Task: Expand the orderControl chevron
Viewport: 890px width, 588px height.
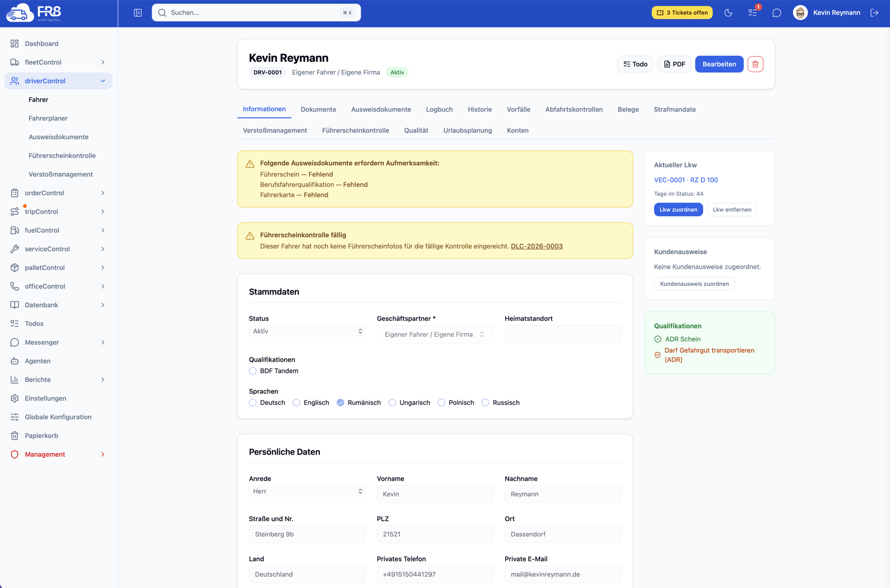Action: tap(103, 193)
